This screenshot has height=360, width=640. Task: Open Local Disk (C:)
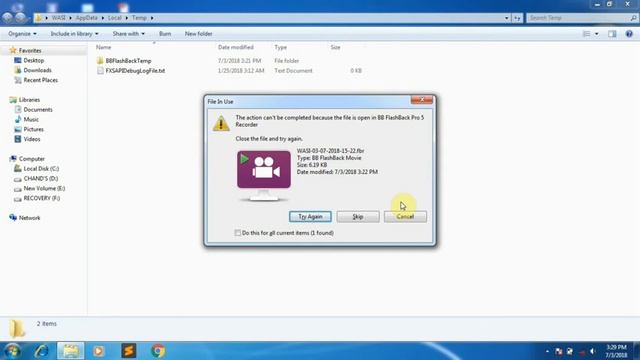coord(41,169)
